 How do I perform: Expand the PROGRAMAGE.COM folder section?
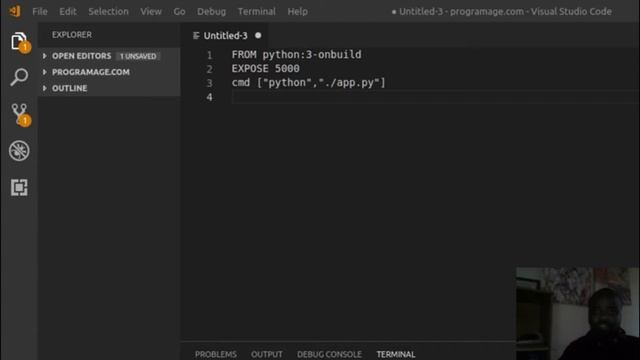[109, 72]
